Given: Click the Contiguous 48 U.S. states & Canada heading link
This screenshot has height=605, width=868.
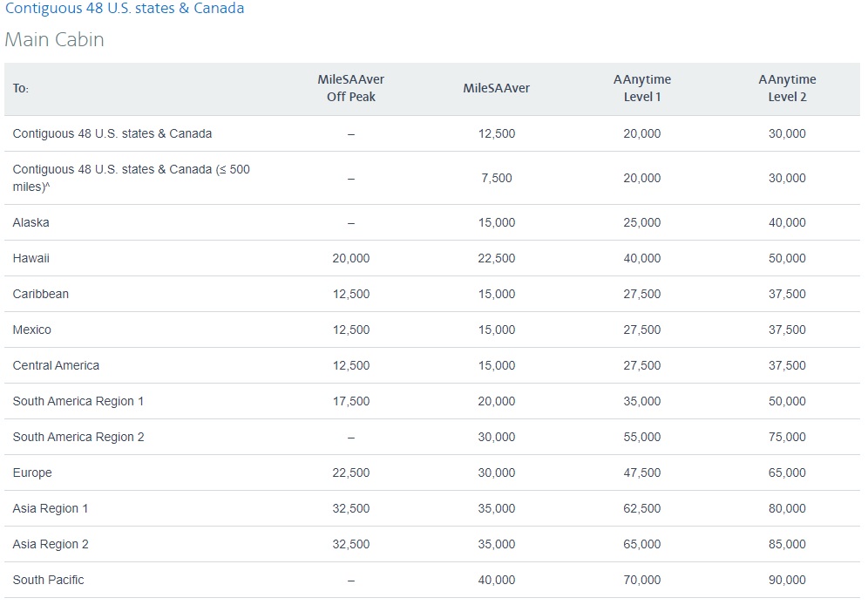Looking at the screenshot, I should [x=125, y=9].
